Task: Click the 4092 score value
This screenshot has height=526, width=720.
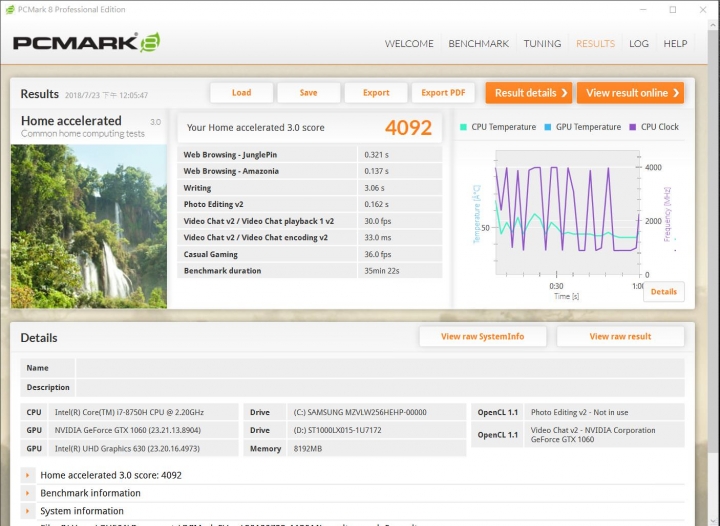Action: click(408, 128)
